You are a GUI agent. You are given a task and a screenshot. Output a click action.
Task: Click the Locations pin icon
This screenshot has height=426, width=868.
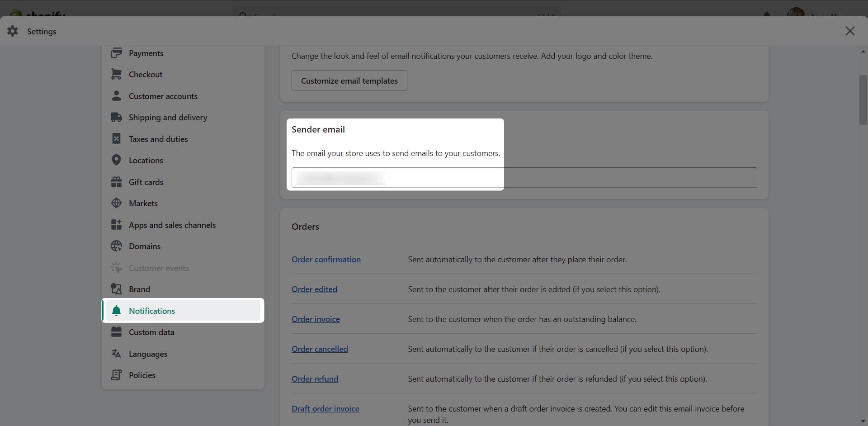click(x=116, y=160)
